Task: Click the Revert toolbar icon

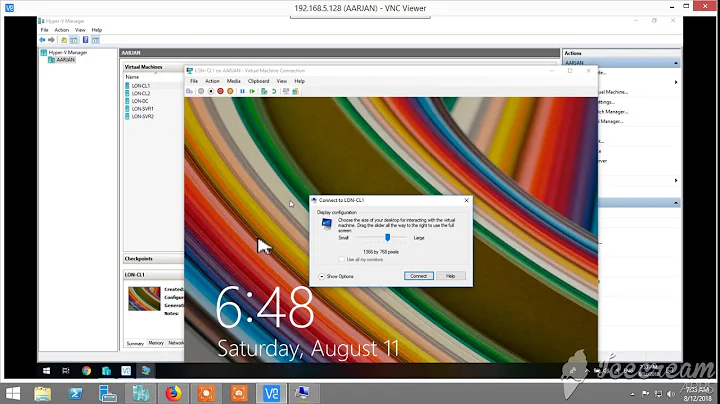Action: [274, 91]
